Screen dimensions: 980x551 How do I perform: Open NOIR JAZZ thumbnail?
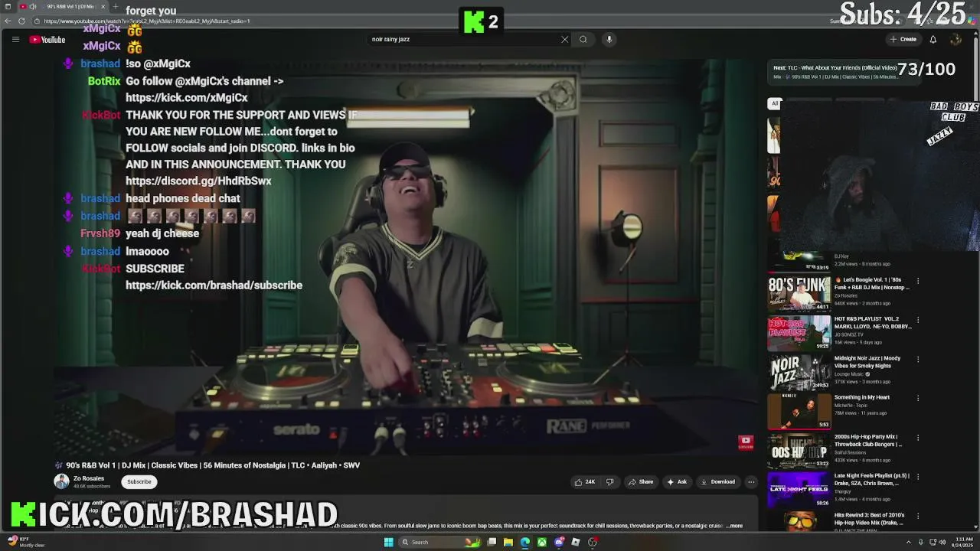(x=799, y=372)
